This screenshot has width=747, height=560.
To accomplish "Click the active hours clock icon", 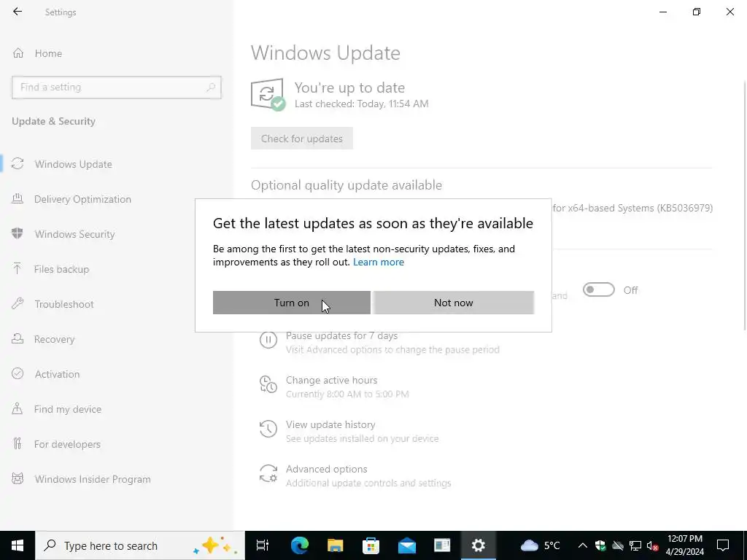I will pyautogui.click(x=268, y=384).
